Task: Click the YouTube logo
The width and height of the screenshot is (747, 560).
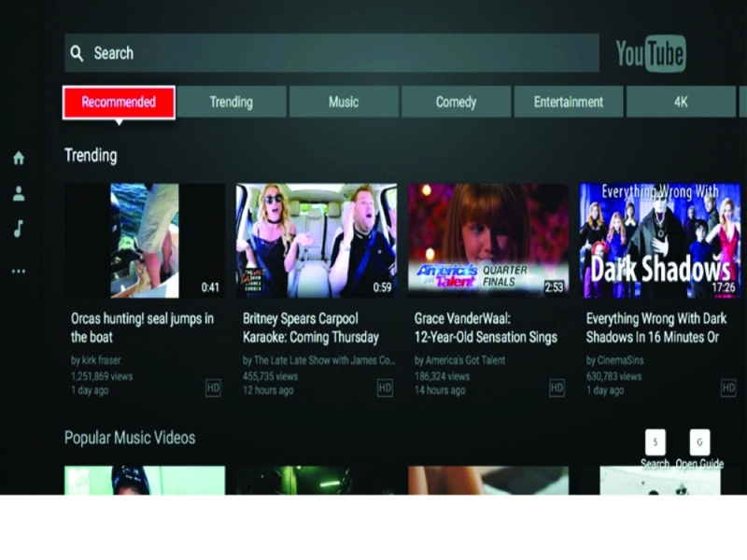Action: tap(651, 53)
